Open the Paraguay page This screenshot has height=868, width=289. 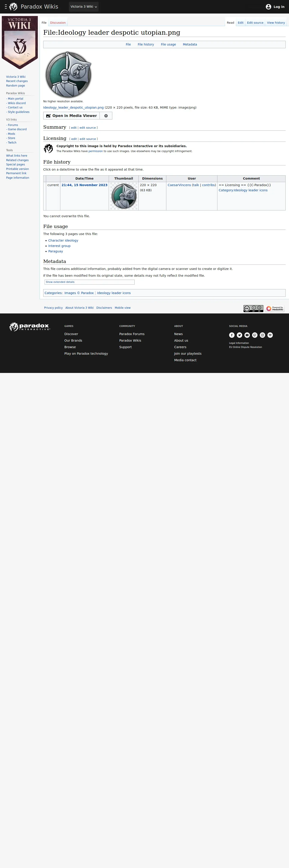56,251
